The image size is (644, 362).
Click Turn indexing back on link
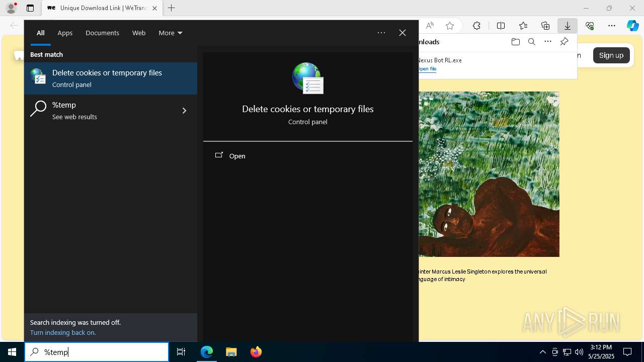click(63, 332)
